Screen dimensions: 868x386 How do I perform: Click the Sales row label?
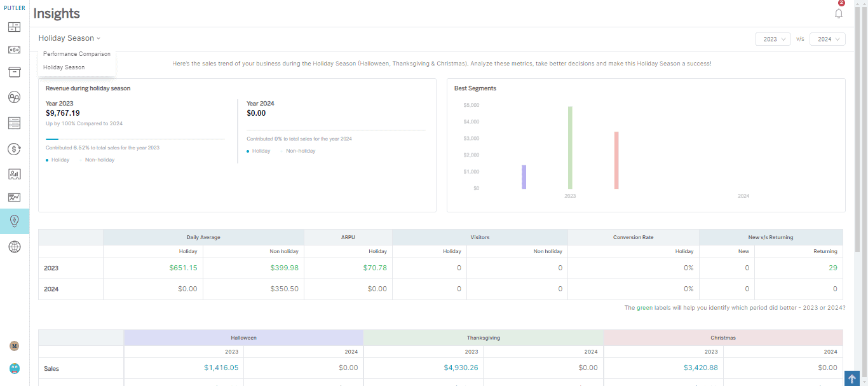coord(51,368)
